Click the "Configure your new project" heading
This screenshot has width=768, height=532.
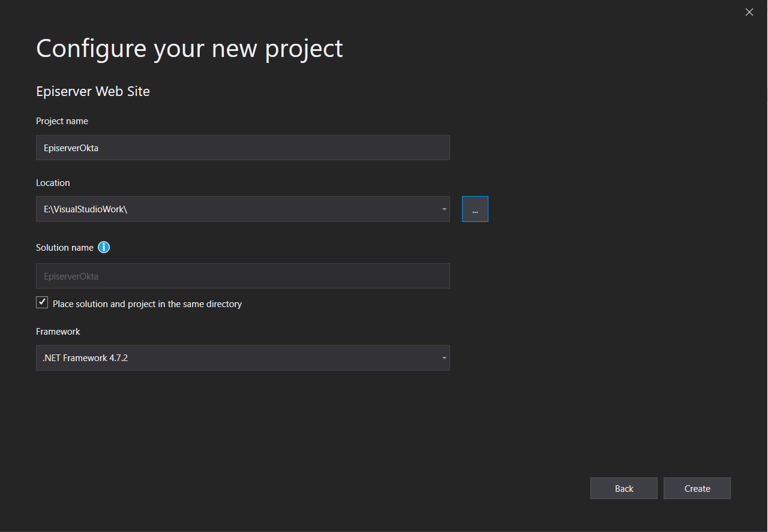pyautogui.click(x=190, y=49)
